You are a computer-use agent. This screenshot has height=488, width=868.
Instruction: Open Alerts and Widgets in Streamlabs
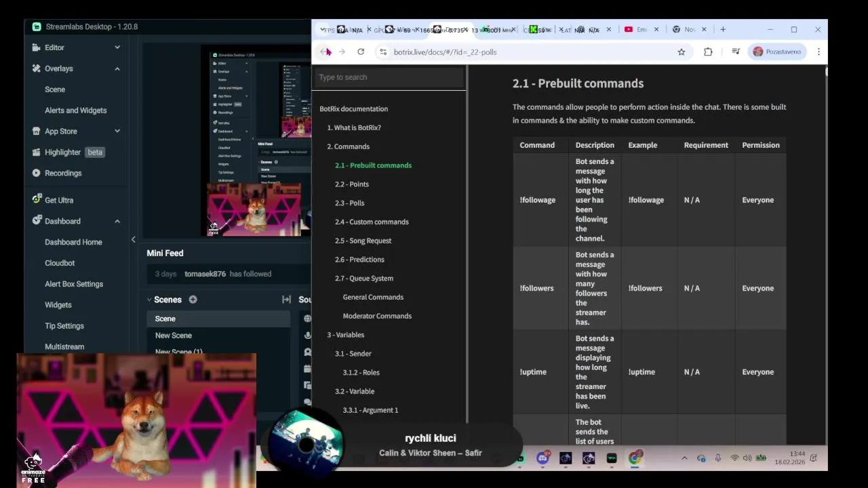coord(75,110)
